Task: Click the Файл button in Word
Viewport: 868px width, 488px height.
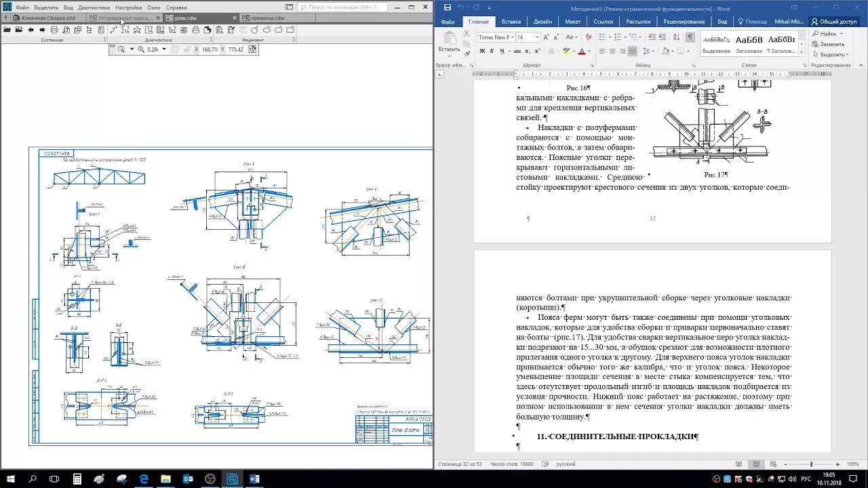Action: coord(448,22)
